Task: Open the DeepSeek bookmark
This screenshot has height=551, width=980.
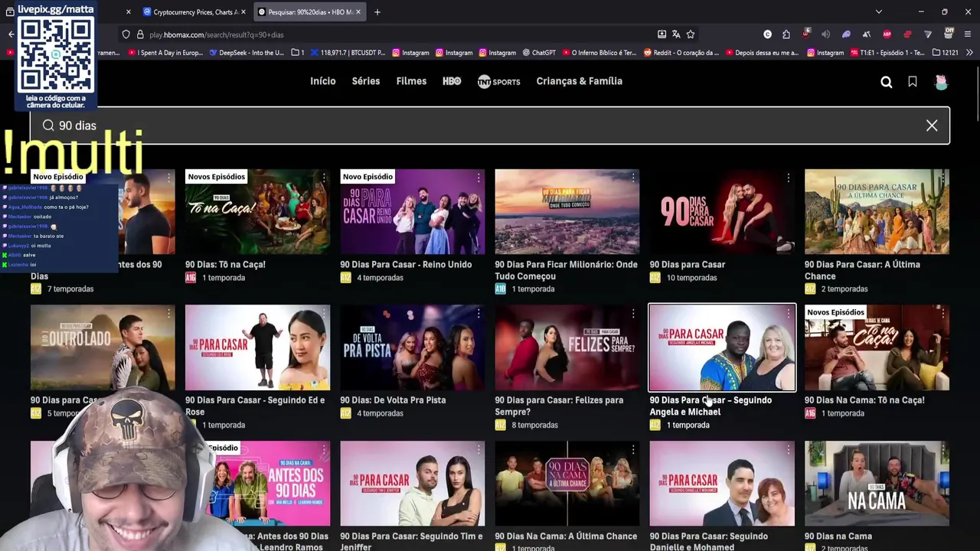Action: 246,53
